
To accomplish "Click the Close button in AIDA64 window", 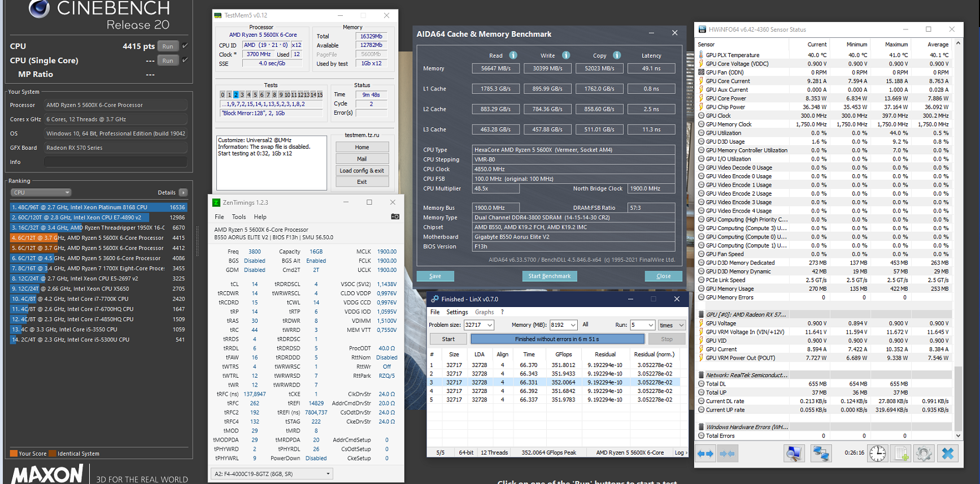I will coord(664,276).
